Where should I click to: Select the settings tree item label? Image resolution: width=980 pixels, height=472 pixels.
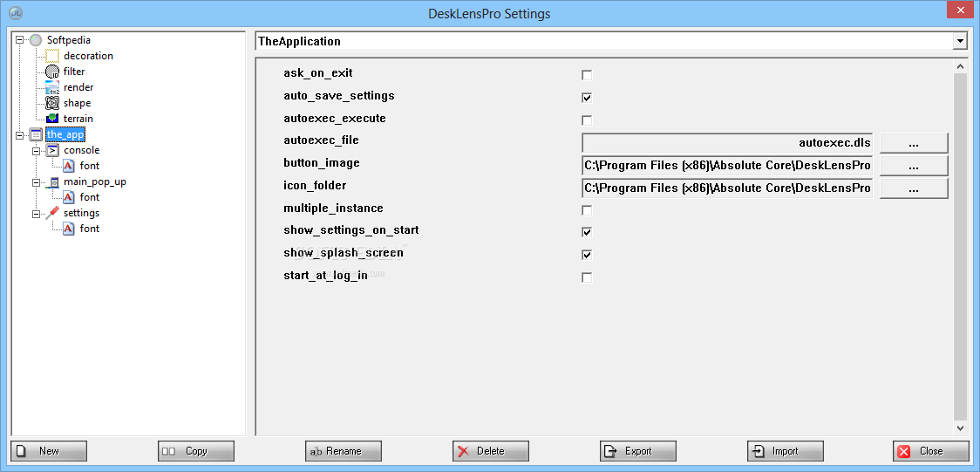(81, 213)
